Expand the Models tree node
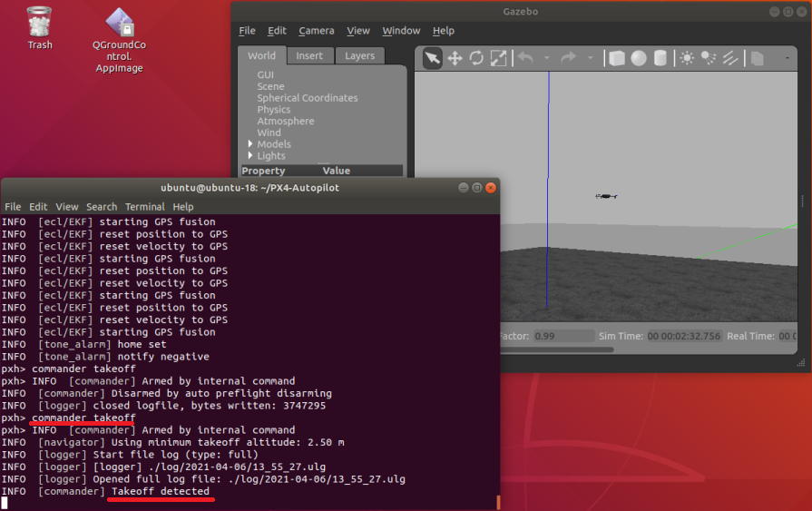This screenshot has width=812, height=511. (250, 143)
